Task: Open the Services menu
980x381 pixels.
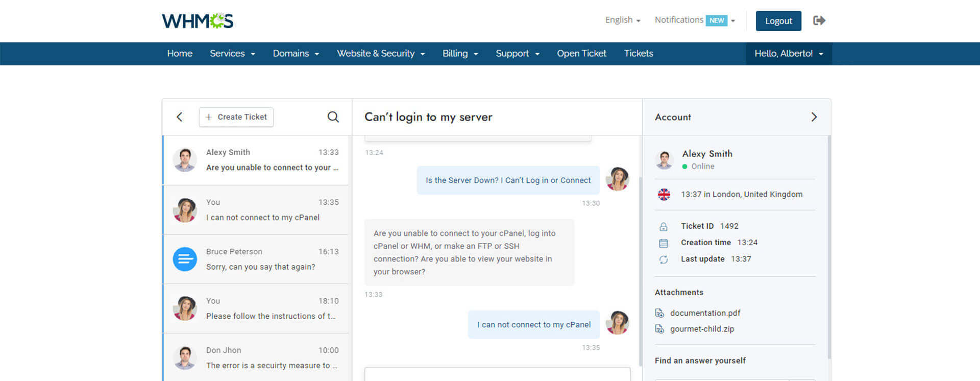Action: pos(232,54)
